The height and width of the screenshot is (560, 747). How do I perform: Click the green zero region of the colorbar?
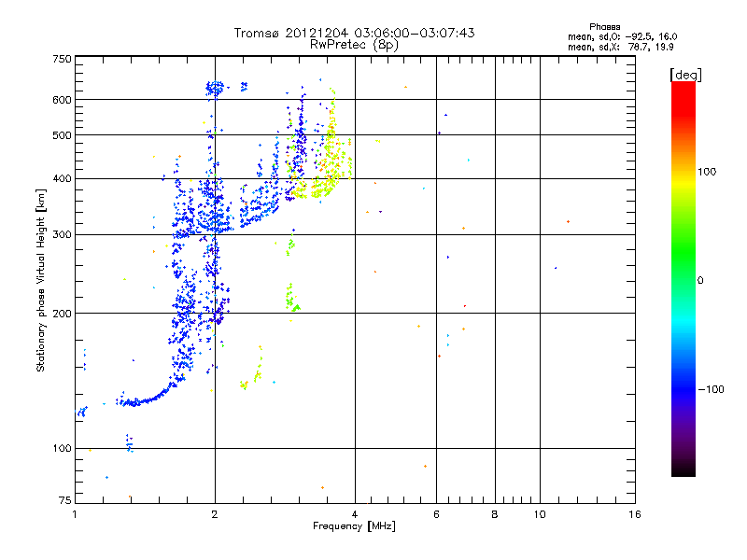684,279
